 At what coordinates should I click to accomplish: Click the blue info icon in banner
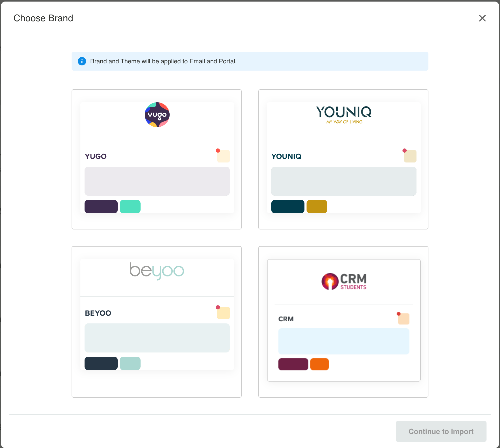point(82,61)
